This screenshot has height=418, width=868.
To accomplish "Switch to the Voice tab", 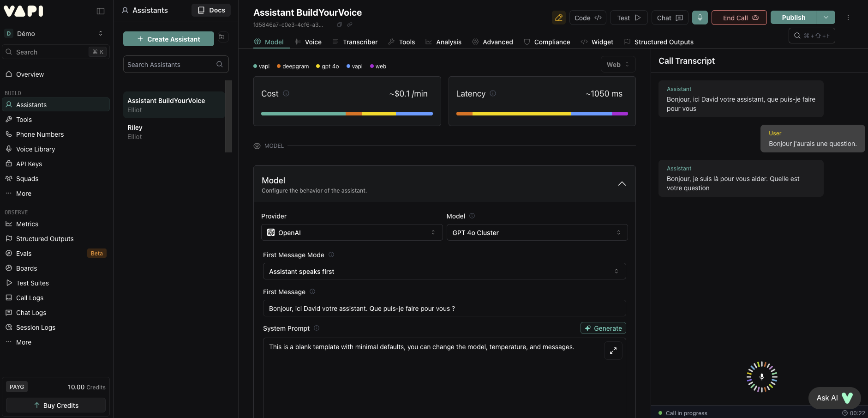I will 308,42.
